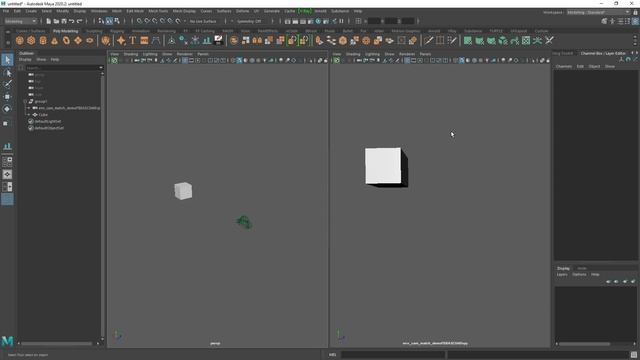Switch to the Poly Modeling shelf tab
This screenshot has width=640, height=360.
pyautogui.click(x=65, y=31)
